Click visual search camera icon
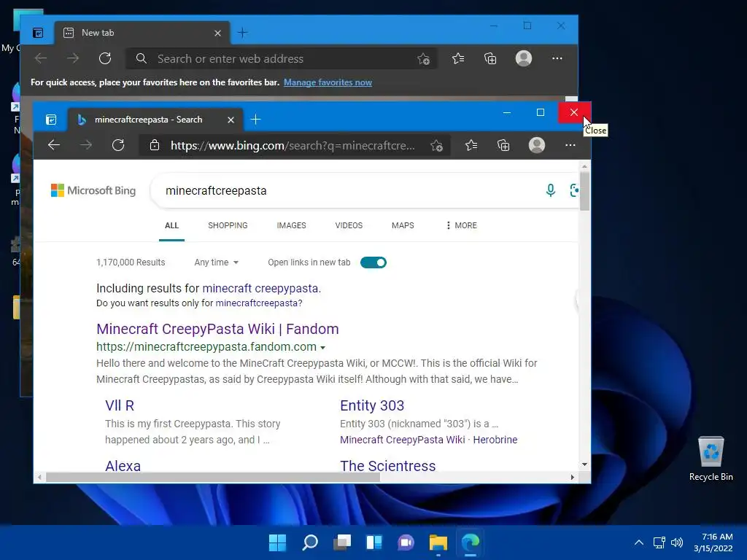Viewport: 747px width, 560px height. click(x=575, y=190)
